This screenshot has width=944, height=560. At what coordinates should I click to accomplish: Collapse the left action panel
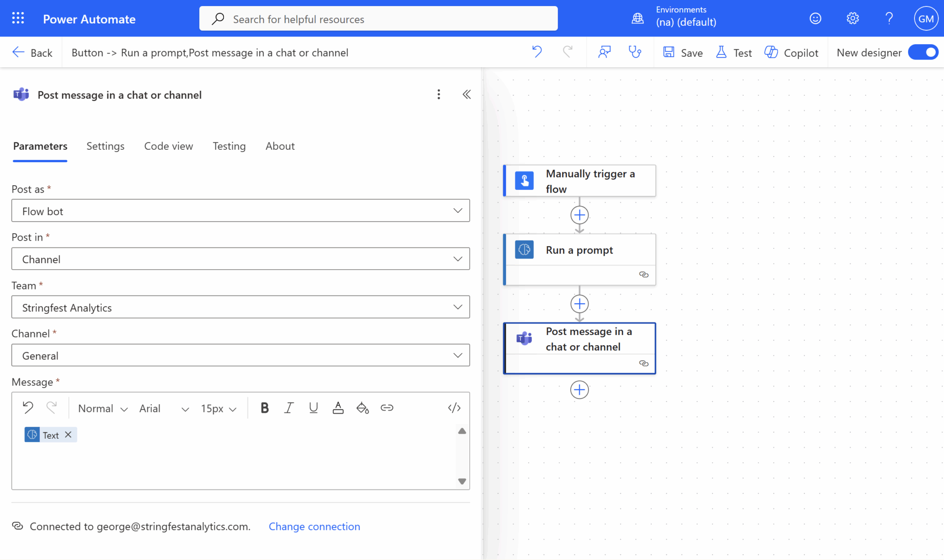click(466, 94)
